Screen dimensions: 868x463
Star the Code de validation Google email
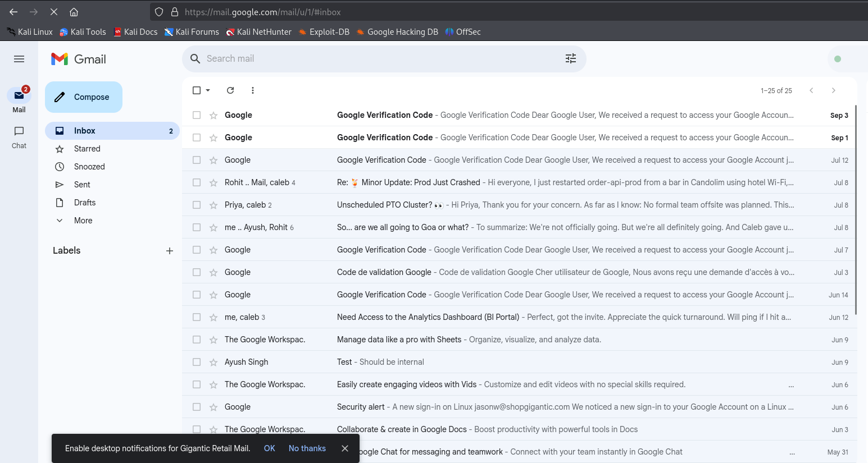point(213,272)
